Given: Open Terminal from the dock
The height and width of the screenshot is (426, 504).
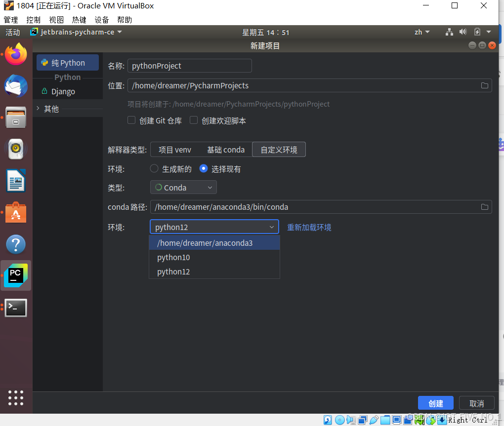Looking at the screenshot, I should click(16, 308).
